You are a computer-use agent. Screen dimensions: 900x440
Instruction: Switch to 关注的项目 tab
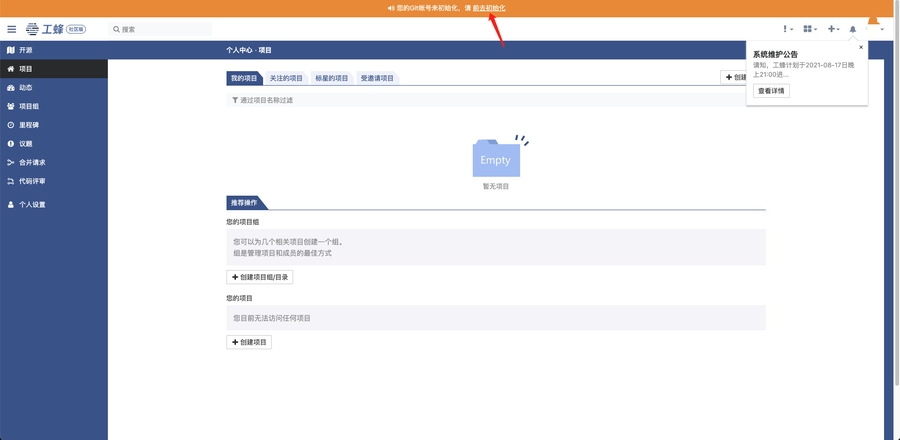click(x=286, y=78)
